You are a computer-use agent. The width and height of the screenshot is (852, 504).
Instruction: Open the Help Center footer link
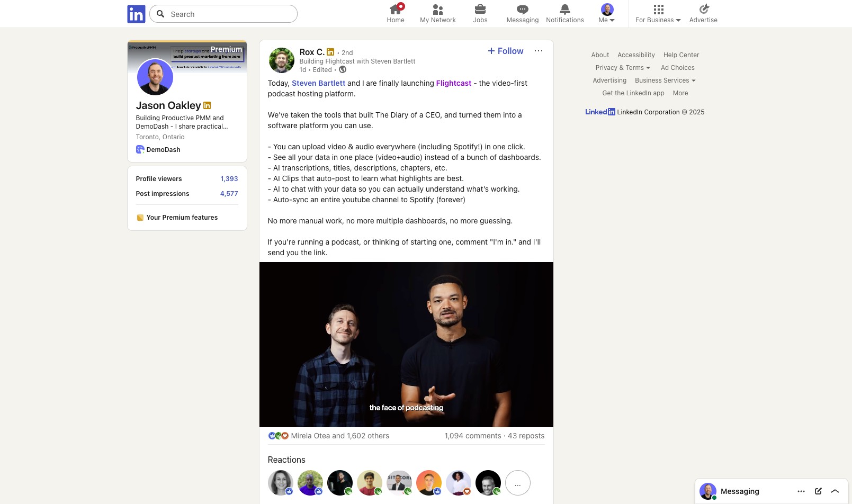(681, 55)
